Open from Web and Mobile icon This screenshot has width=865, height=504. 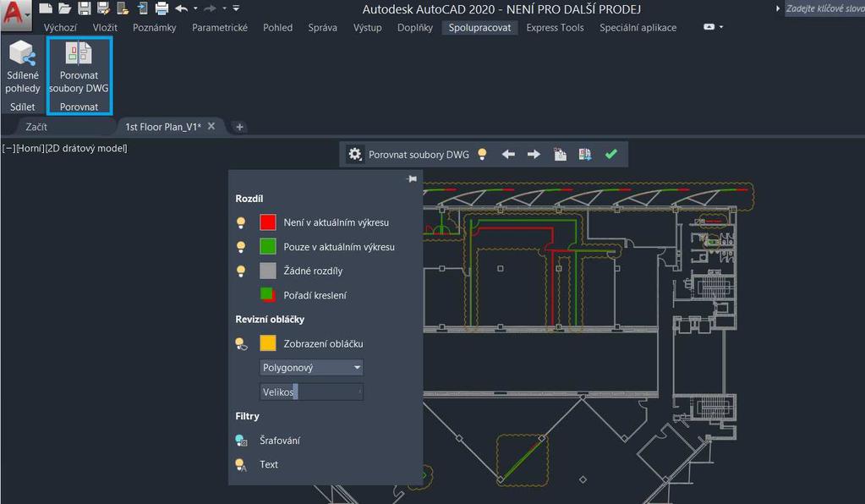click(123, 8)
